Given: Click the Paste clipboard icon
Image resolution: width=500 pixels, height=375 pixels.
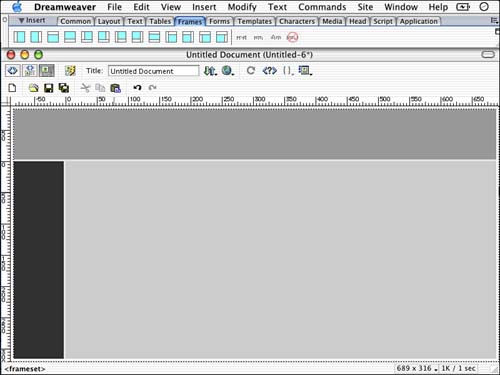Looking at the screenshot, I should pos(115,88).
